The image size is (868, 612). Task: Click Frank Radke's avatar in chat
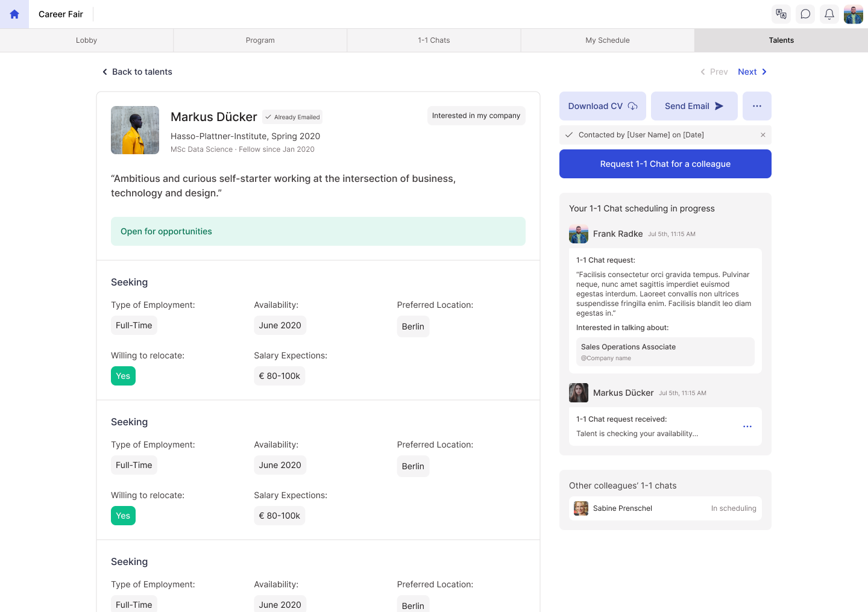tap(579, 234)
